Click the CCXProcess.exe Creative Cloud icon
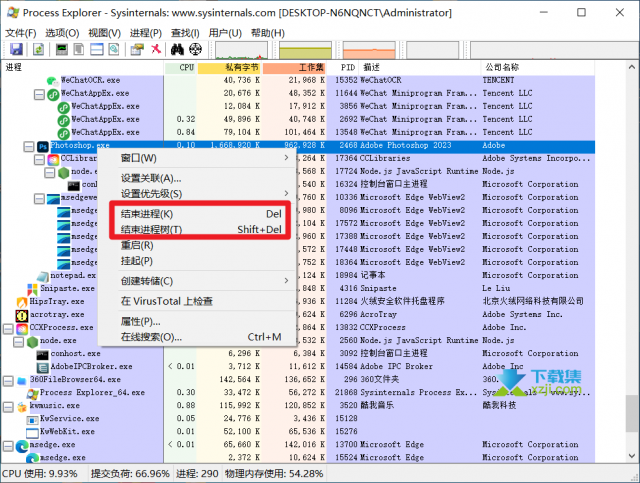Viewport: 640px width, 483px height. click(x=22, y=328)
